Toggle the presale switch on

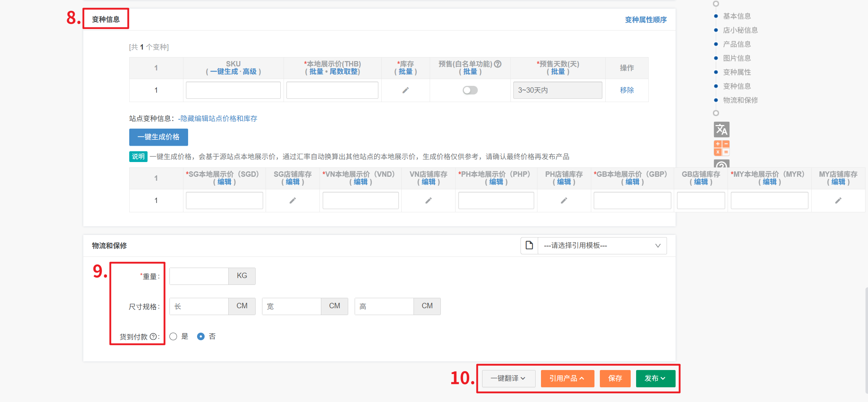click(470, 90)
